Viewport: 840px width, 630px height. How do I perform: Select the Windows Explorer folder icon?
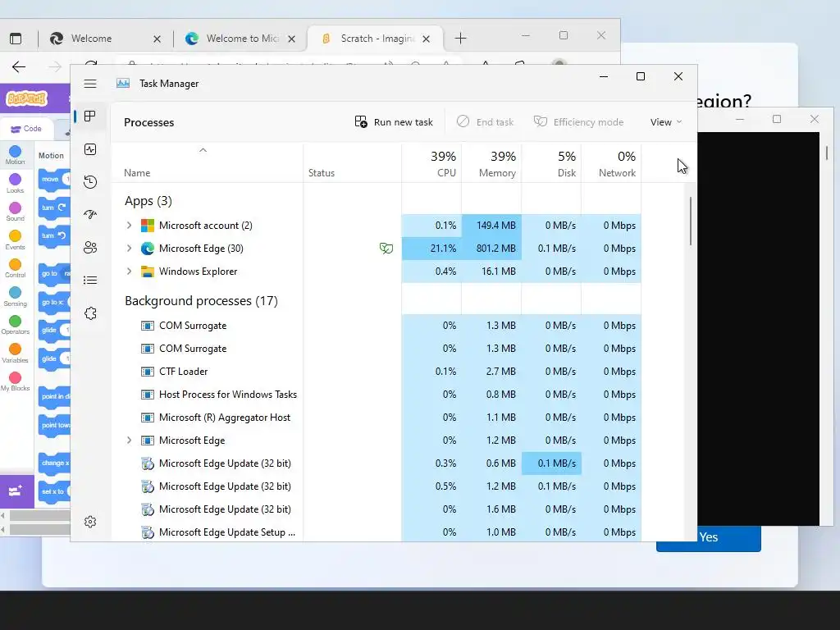148,272
